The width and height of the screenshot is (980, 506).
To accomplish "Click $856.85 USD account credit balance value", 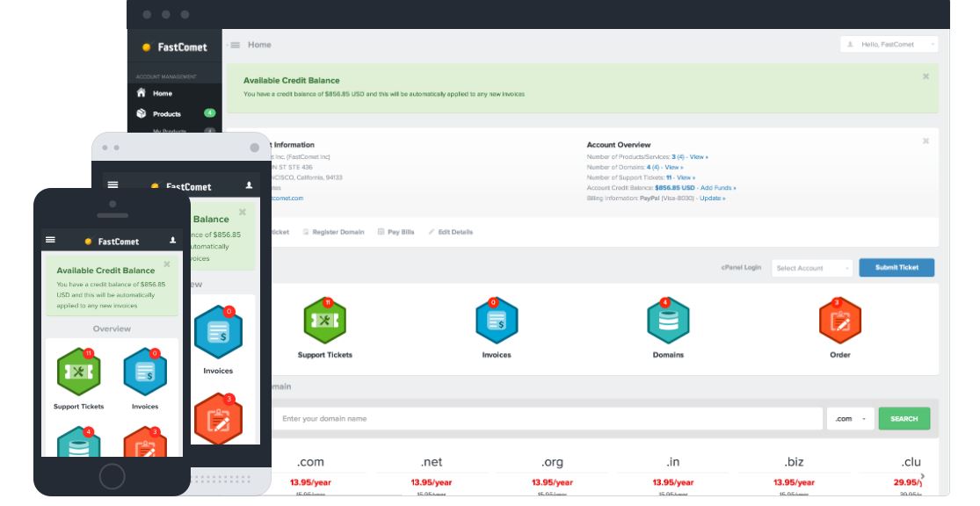I will tap(674, 187).
